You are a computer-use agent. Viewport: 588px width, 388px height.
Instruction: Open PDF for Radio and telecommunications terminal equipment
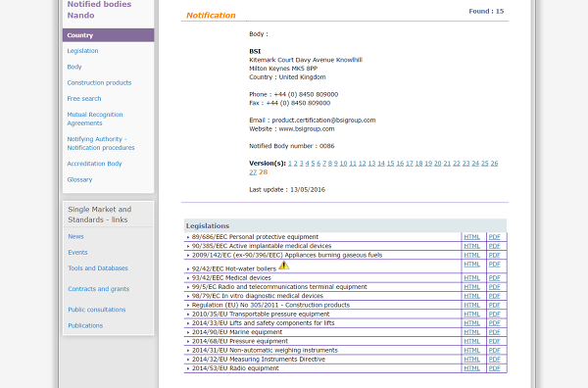click(x=495, y=287)
